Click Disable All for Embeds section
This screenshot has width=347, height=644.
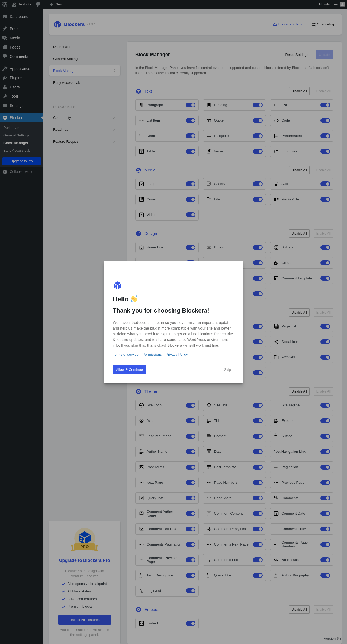point(299,610)
